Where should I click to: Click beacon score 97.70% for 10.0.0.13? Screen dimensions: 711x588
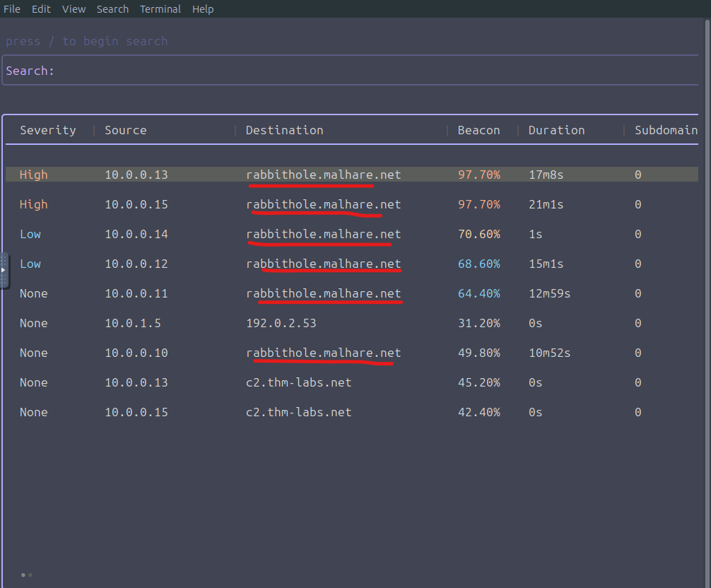coord(479,175)
